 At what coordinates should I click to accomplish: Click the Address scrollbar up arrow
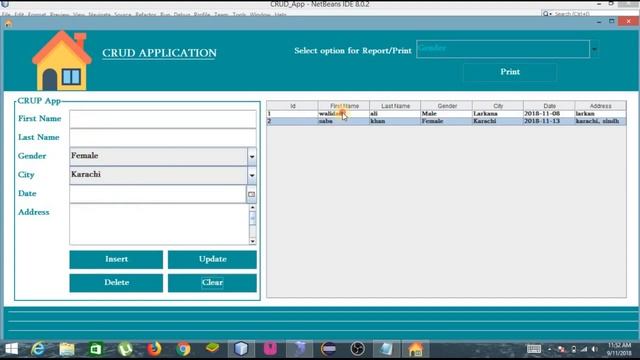[x=253, y=208]
